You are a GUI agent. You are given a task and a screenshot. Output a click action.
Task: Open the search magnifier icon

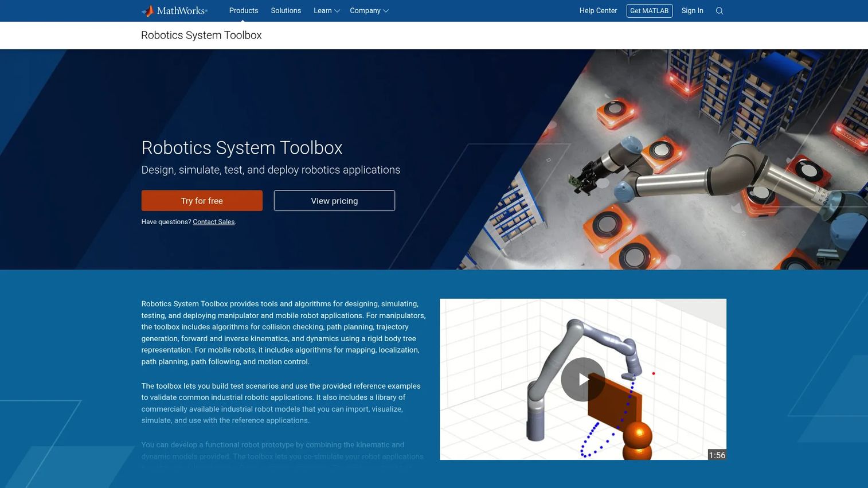720,11
